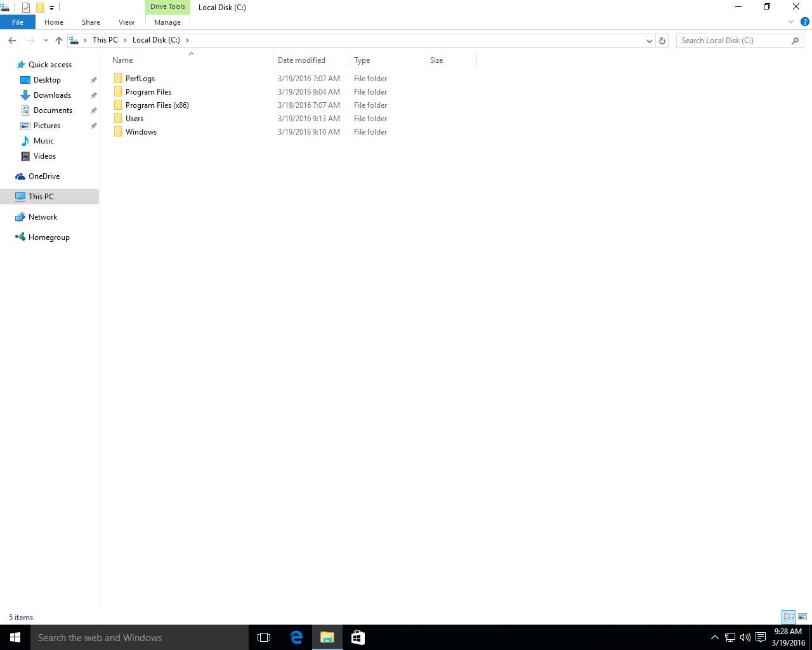
Task: Open Task View from the taskbar
Action: (x=264, y=637)
